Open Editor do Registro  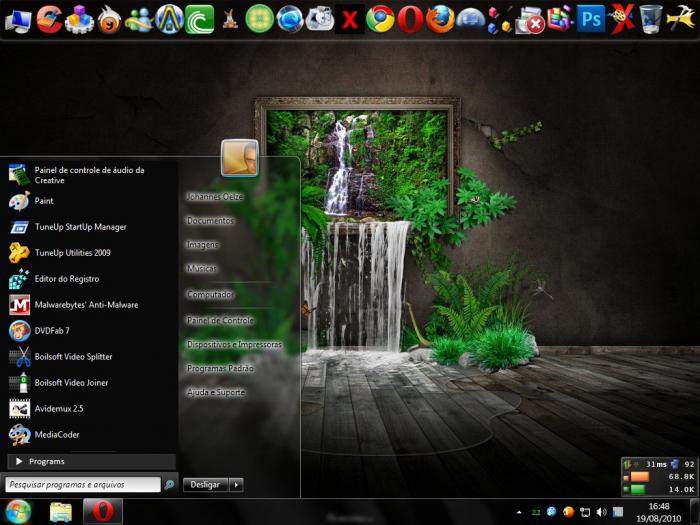point(89,279)
